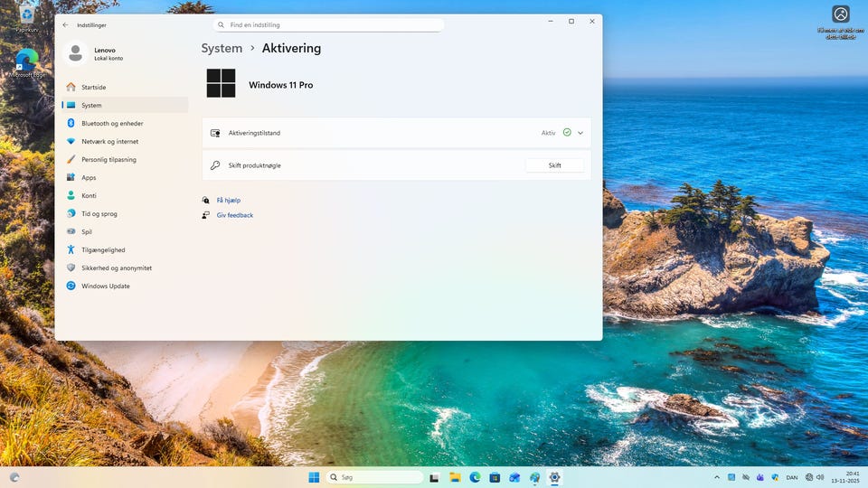Open Startside in the sidebar
The width and height of the screenshot is (868, 488).
point(125,87)
